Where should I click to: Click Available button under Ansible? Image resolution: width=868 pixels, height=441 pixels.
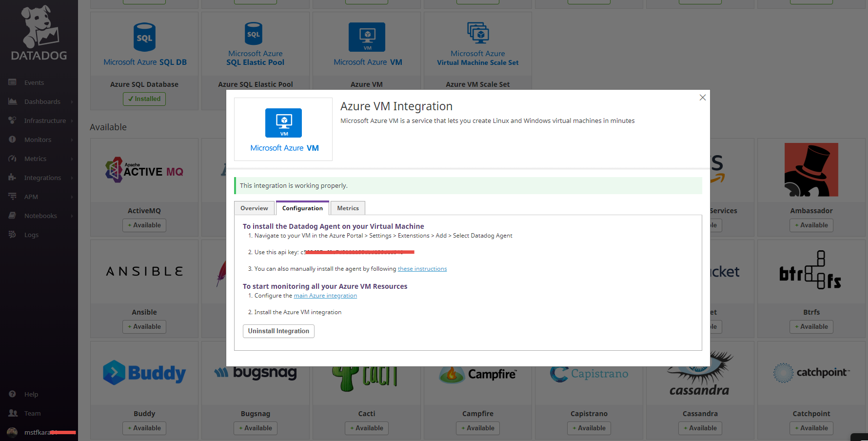pos(144,326)
